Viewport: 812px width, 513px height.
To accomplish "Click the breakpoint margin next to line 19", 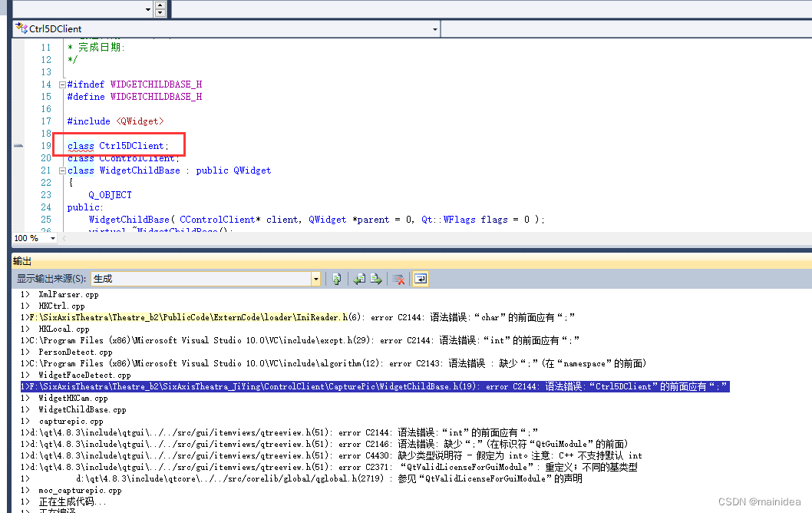I will point(21,145).
